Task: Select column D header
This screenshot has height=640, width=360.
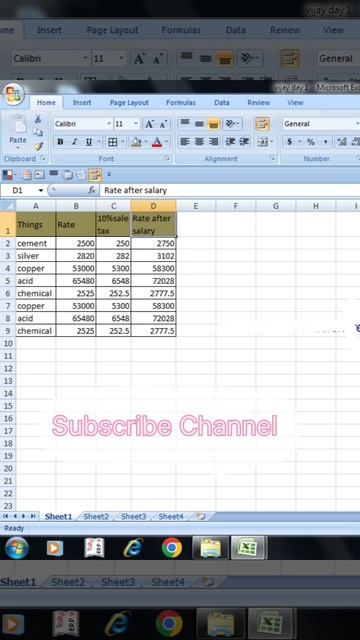Action: tap(153, 206)
